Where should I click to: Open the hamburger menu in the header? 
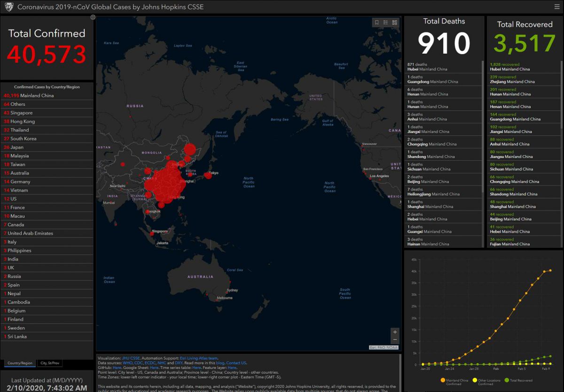tap(557, 7)
